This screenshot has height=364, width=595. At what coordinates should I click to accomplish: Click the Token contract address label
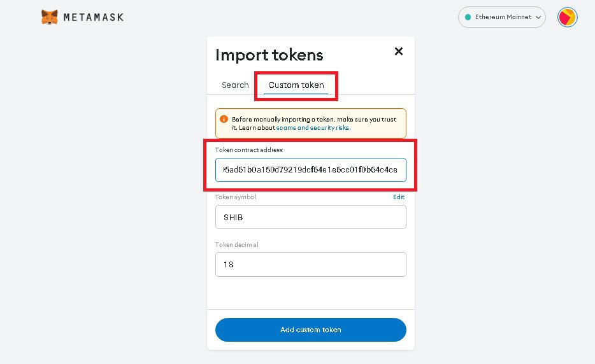coord(249,150)
